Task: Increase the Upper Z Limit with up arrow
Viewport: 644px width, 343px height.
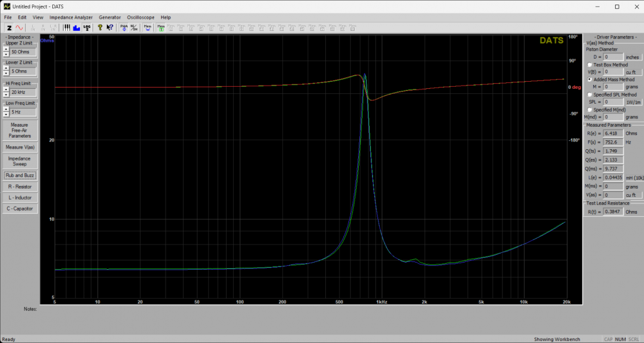Action: 6,49
